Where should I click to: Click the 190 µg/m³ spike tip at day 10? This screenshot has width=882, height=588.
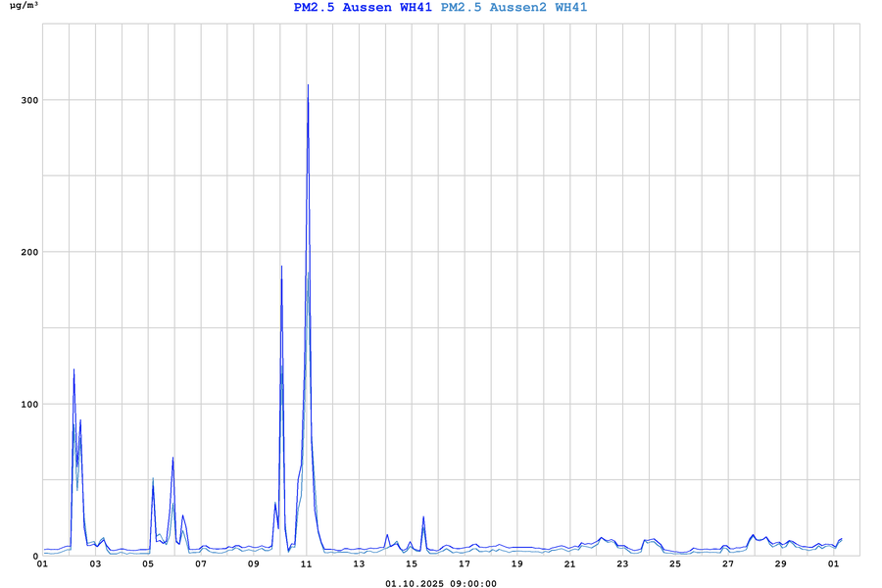pyautogui.click(x=281, y=267)
